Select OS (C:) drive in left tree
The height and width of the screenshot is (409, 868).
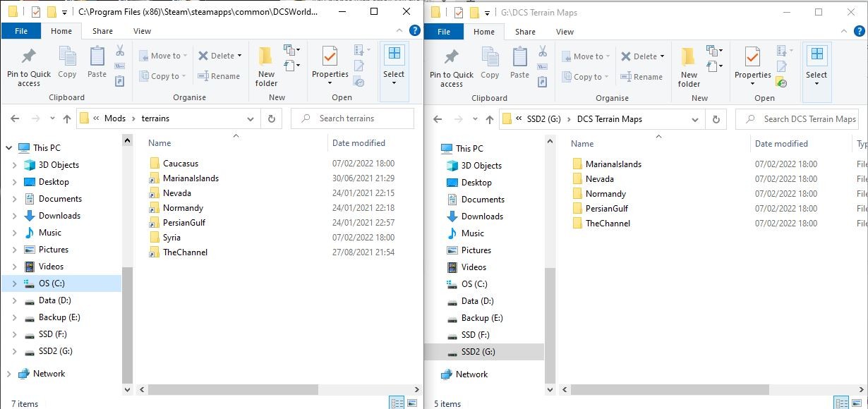click(52, 283)
